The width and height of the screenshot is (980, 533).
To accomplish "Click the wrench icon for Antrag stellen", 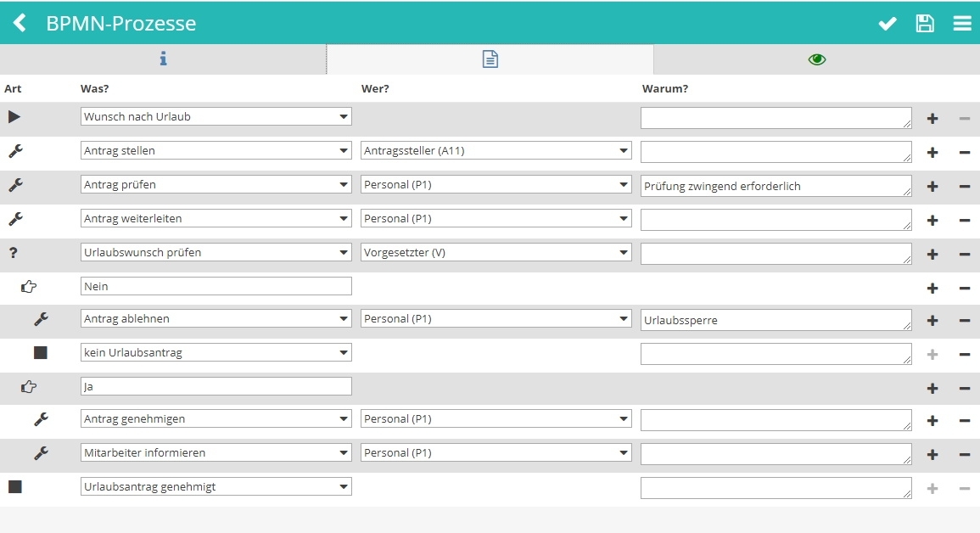I will pyautogui.click(x=15, y=150).
